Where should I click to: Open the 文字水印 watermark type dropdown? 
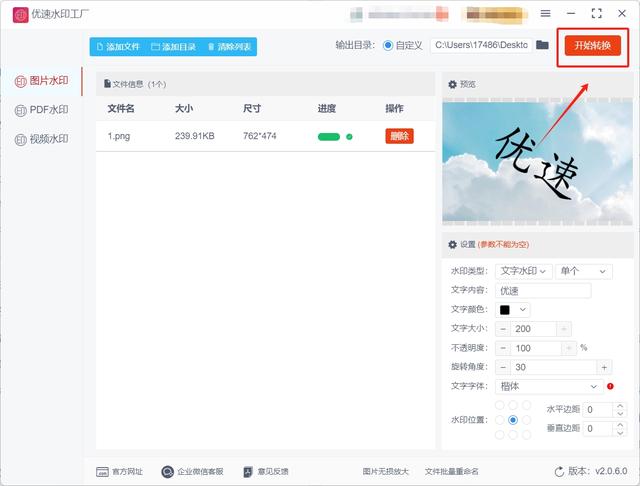click(x=524, y=271)
